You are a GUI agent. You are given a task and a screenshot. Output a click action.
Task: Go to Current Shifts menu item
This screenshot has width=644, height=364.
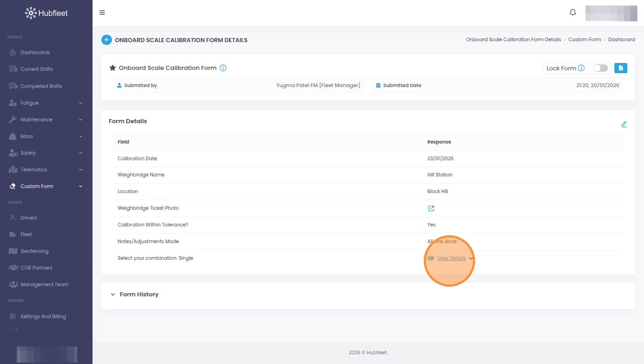[x=37, y=69]
